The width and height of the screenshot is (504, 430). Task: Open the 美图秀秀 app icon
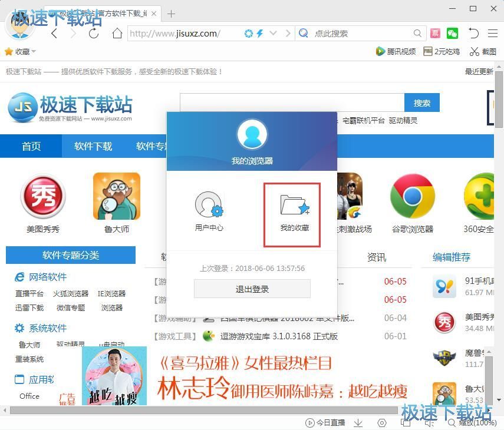point(43,197)
